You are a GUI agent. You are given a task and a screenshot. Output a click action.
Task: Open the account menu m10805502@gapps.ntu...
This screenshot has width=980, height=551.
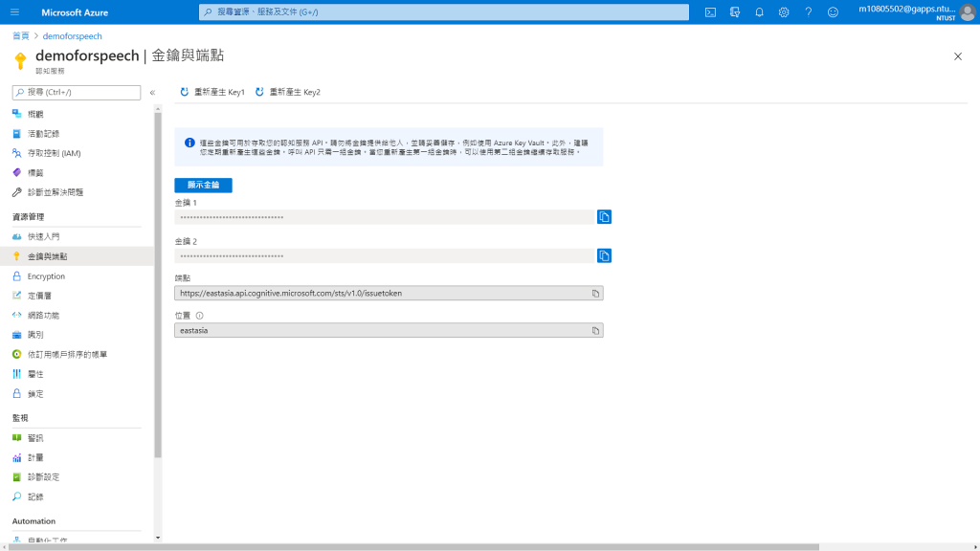click(916, 11)
